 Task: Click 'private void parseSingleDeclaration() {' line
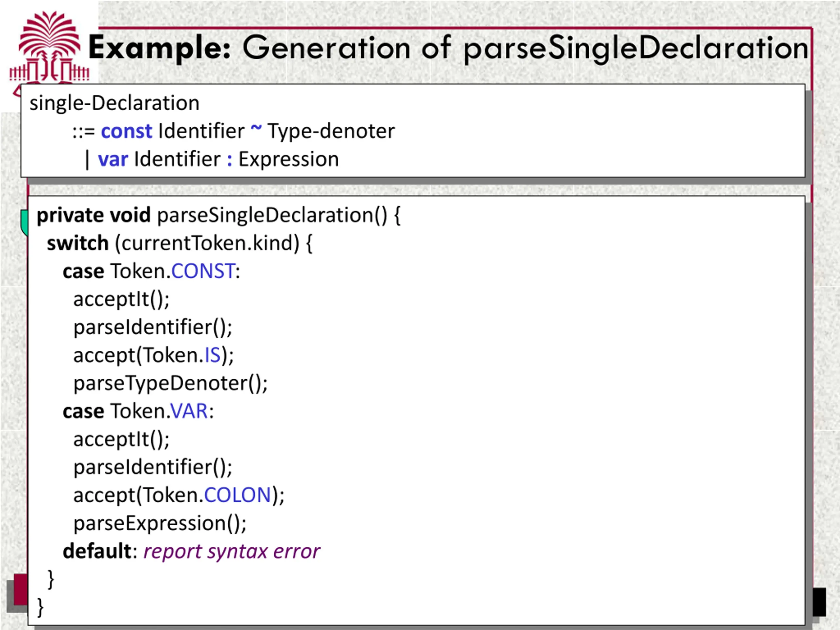(219, 216)
